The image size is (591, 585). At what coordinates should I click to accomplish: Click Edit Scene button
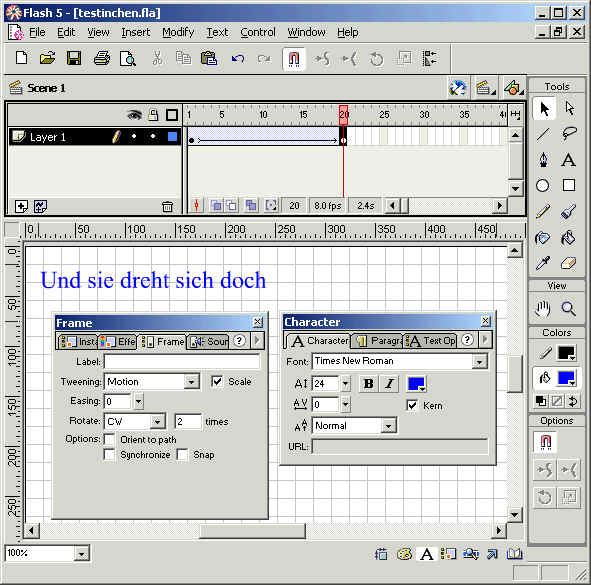tap(485, 88)
